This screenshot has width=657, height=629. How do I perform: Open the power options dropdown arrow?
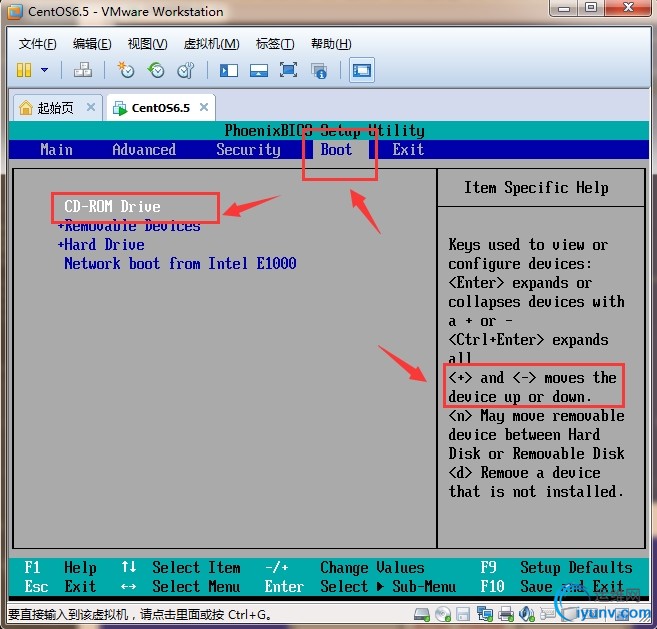pos(44,70)
